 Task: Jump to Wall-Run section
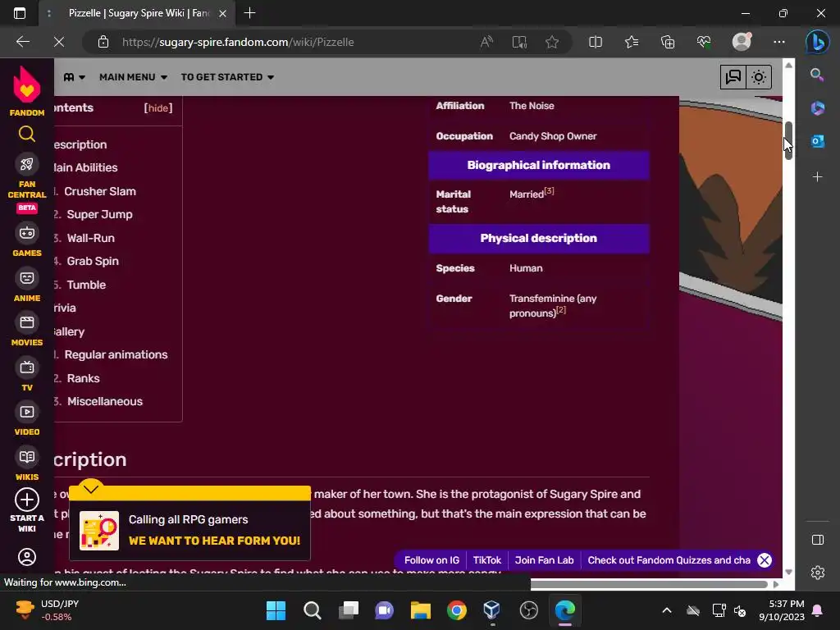click(90, 238)
